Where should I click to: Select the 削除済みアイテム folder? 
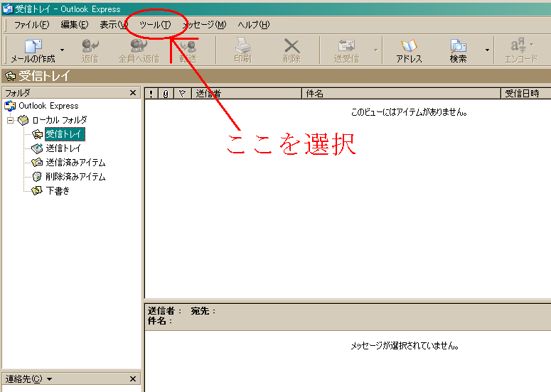click(75, 177)
